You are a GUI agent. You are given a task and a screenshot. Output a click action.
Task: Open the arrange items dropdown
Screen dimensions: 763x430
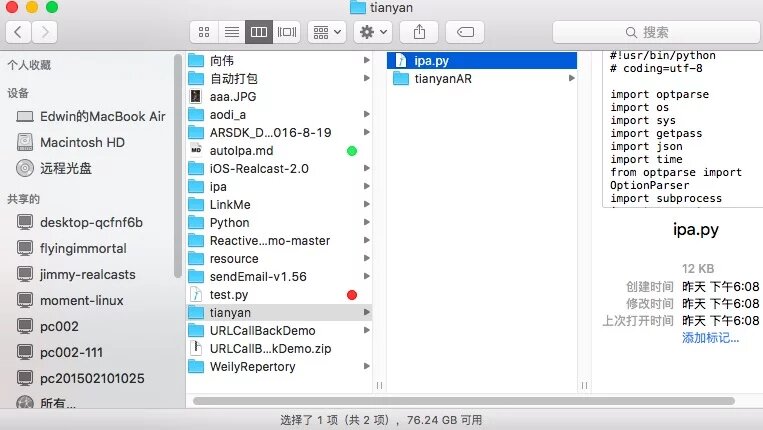pos(327,32)
